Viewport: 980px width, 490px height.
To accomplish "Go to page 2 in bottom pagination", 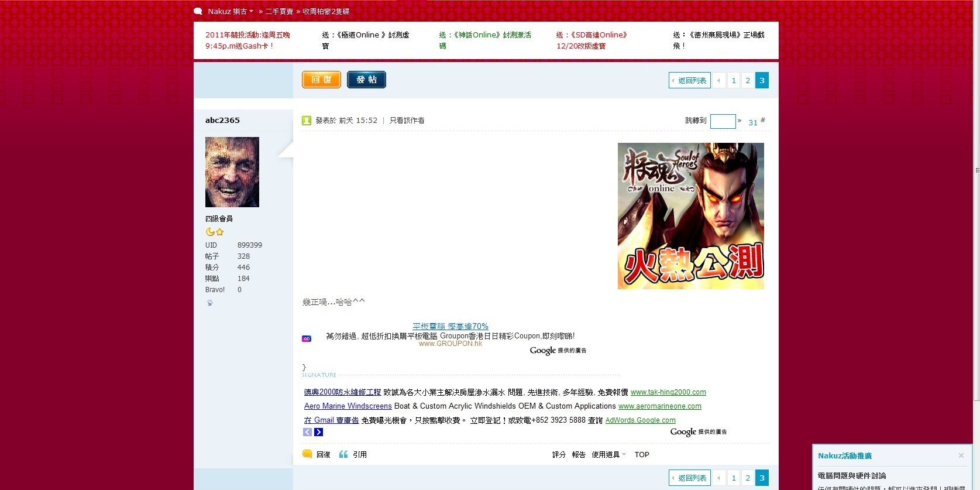I will 748,478.
